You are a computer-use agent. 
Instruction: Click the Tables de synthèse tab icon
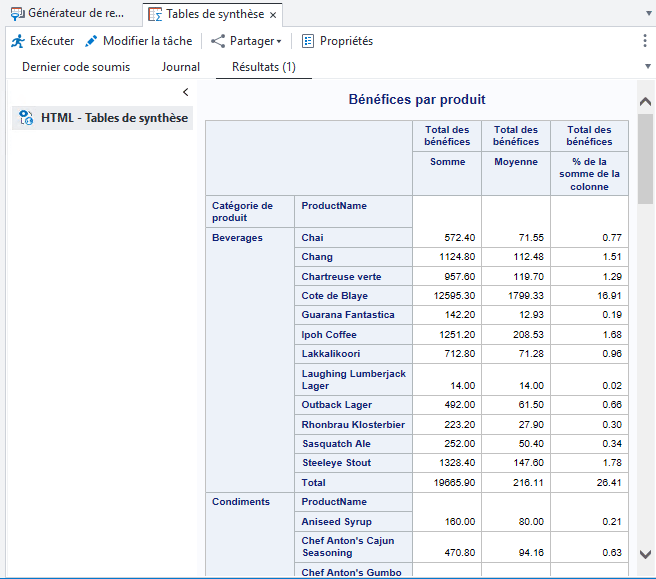[155, 15]
